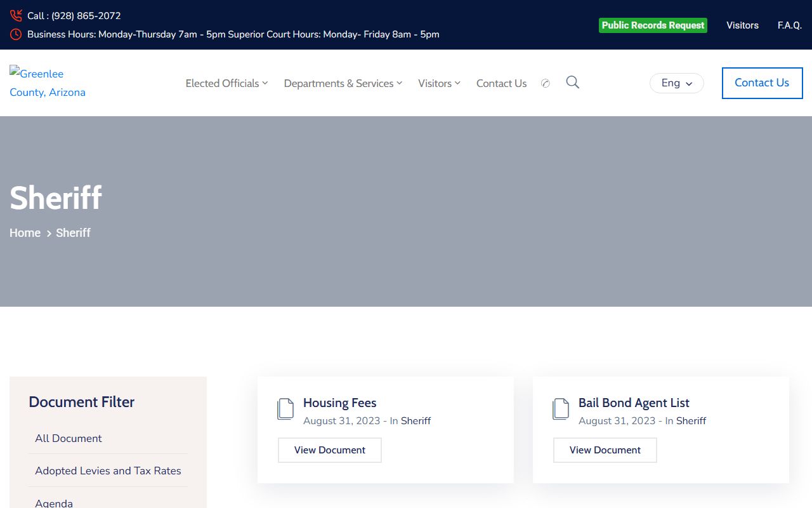Click the clock icon beside Business Hours
This screenshot has height=508, width=812.
click(16, 34)
